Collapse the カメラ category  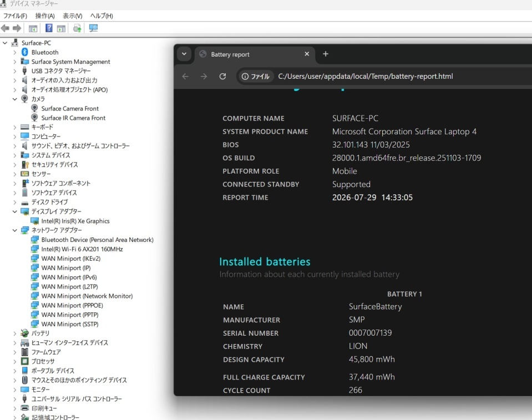[x=14, y=99]
